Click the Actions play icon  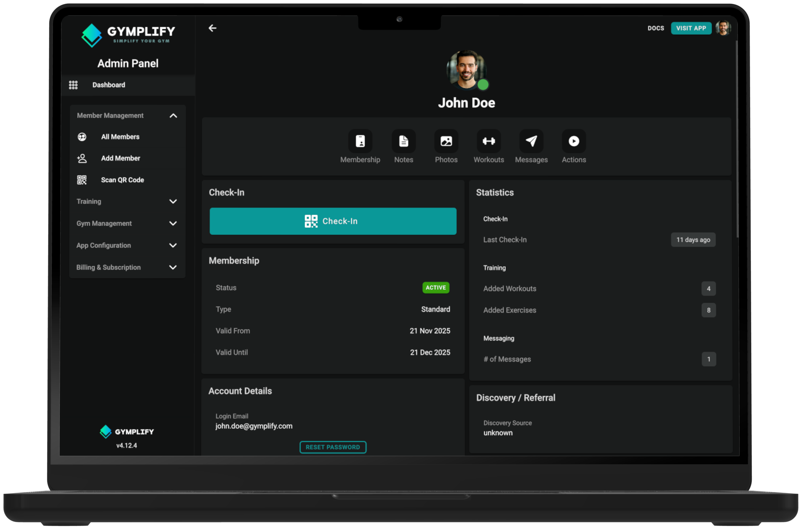click(573, 141)
